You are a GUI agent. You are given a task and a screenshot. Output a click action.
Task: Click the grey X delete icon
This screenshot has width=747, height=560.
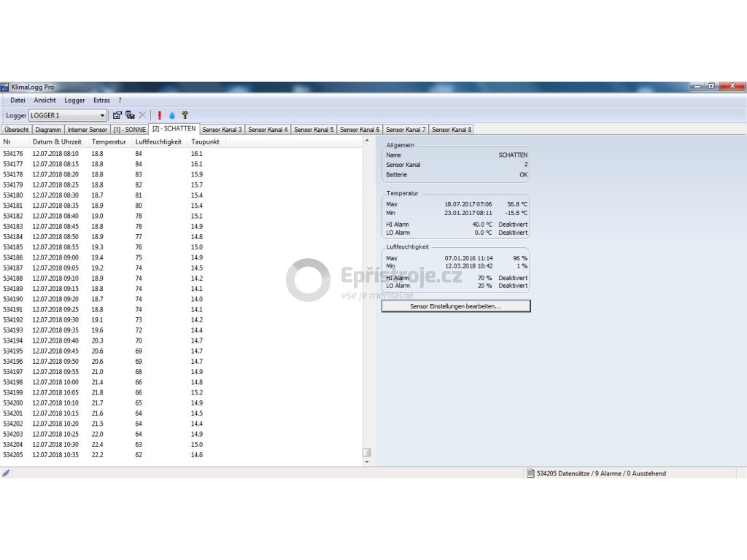click(142, 115)
